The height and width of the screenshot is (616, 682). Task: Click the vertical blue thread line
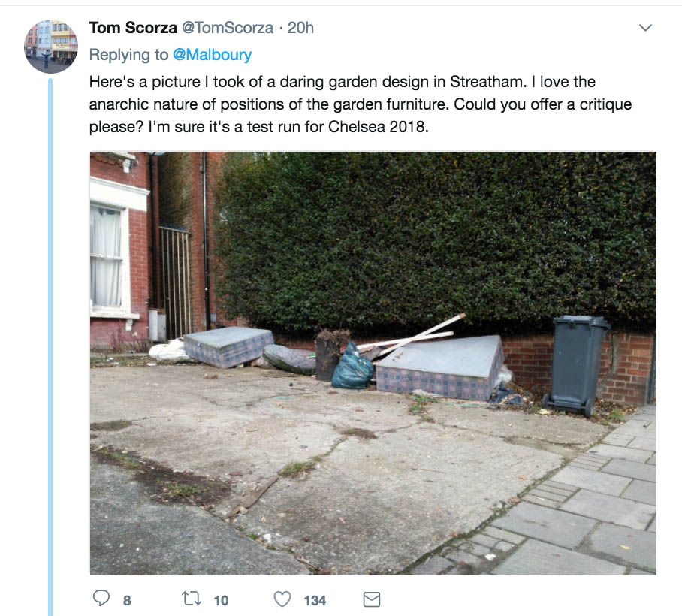click(x=50, y=347)
